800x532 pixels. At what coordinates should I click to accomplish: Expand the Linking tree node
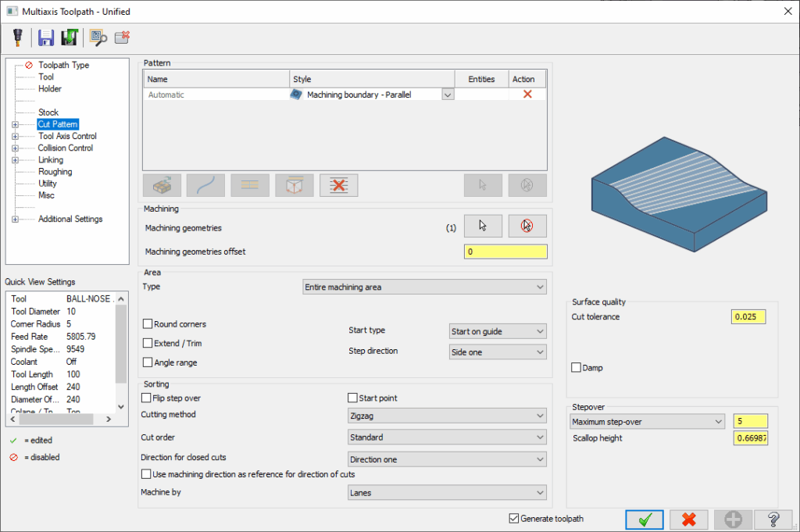click(x=16, y=160)
